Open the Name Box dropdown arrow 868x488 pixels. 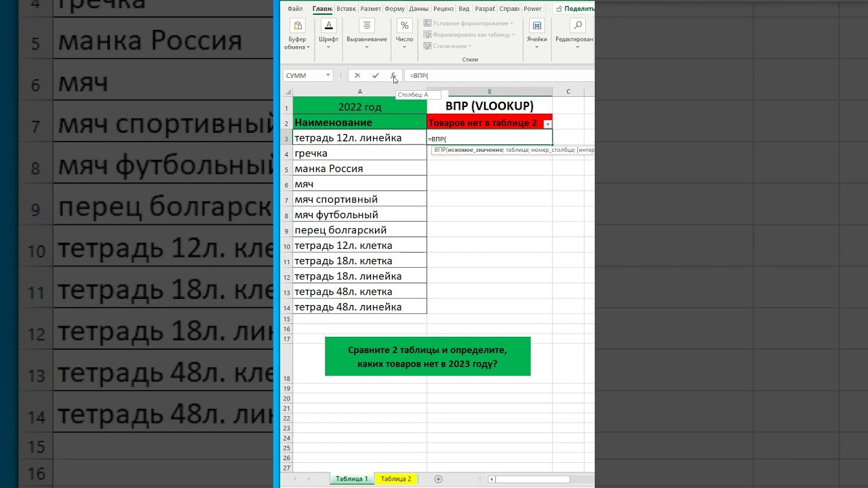click(x=328, y=75)
